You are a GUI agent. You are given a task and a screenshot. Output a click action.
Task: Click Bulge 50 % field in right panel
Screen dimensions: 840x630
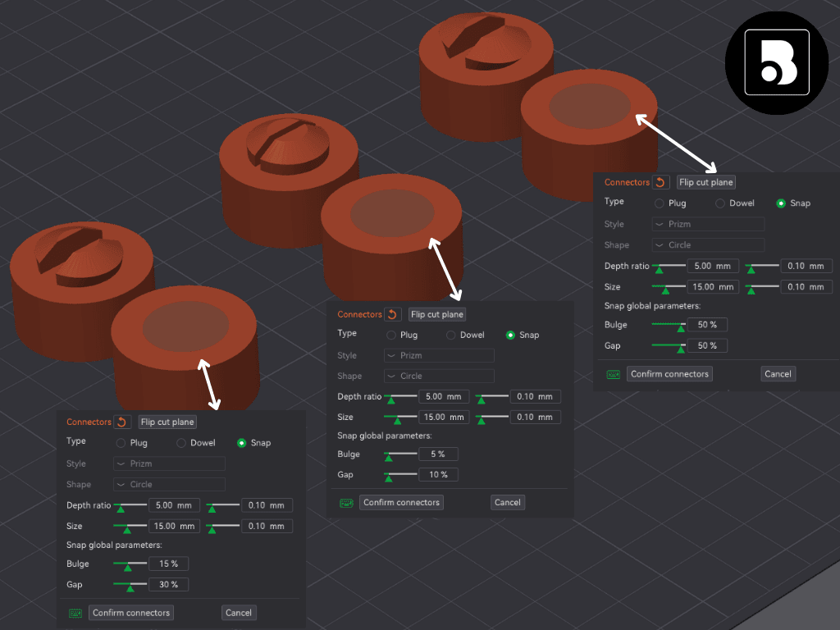coord(707,325)
